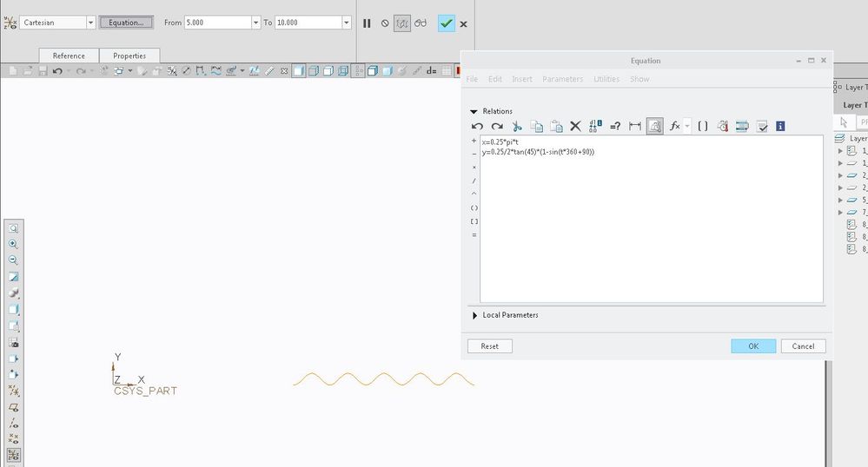Click the Insert function fx icon
The width and height of the screenshot is (868, 467).
pos(675,126)
